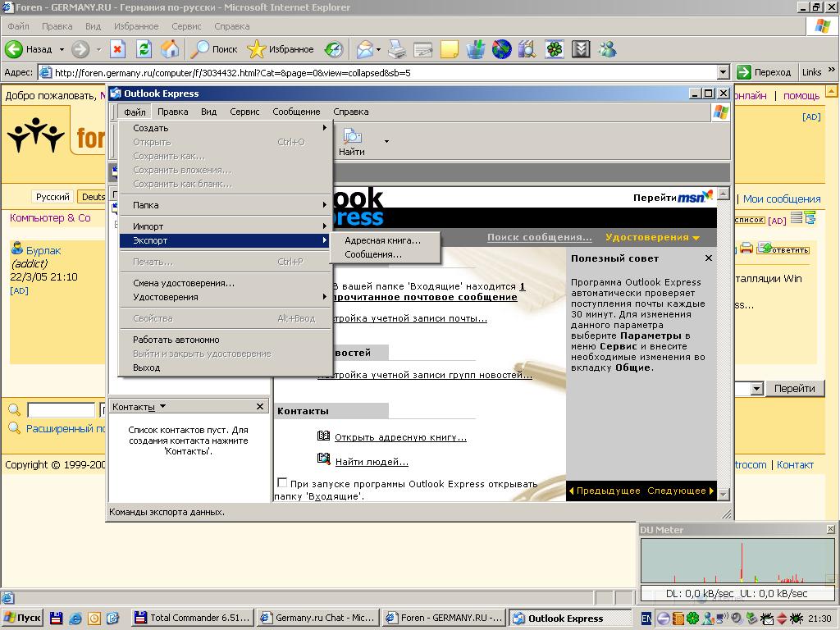Click the Найти людей... link

pyautogui.click(x=372, y=462)
